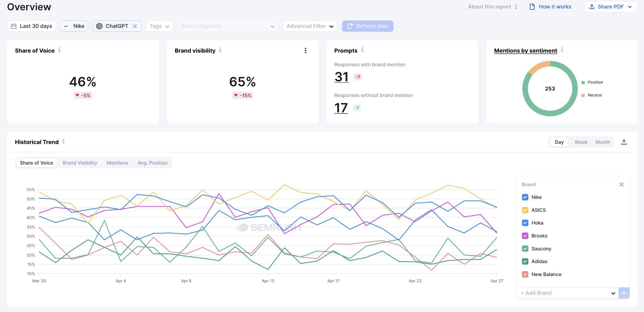Click the -5% Share of Voice change badge
Image resolution: width=644 pixels, height=312 pixels.
83,96
